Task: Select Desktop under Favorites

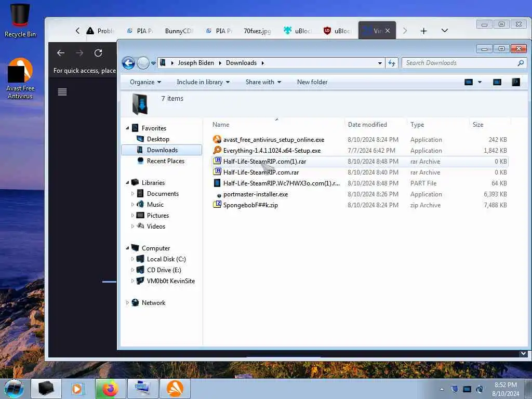Action: [158, 139]
